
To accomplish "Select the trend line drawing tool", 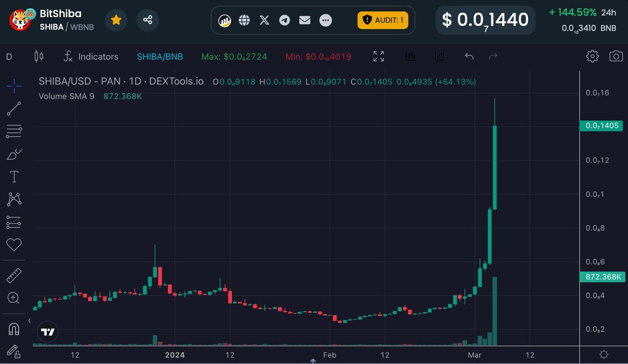I will pyautogui.click(x=14, y=108).
